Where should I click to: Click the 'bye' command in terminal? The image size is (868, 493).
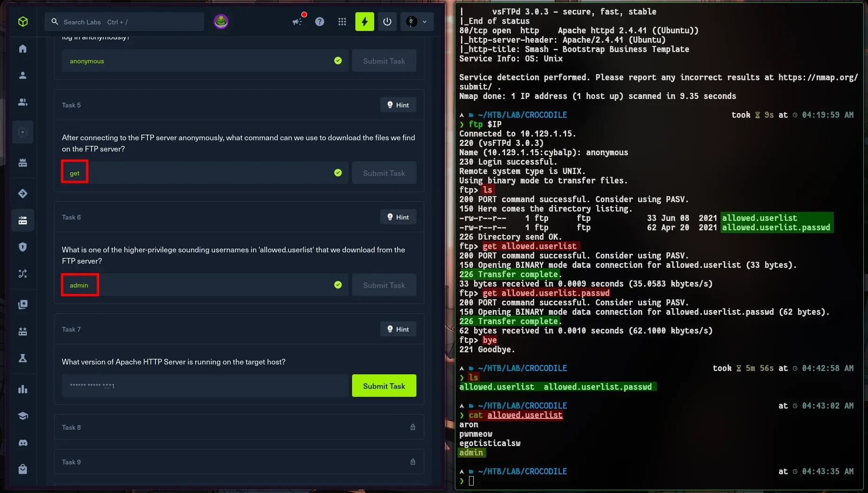pos(490,340)
